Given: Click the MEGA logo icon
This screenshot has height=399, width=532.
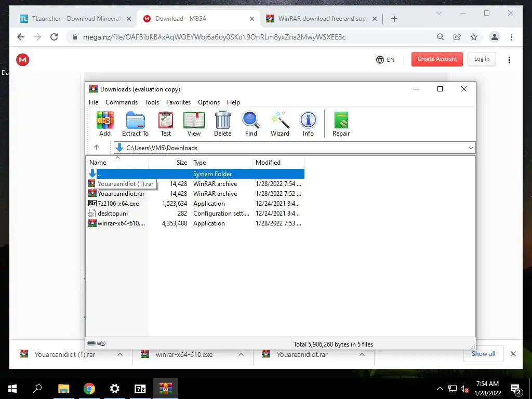Looking at the screenshot, I should pos(23,60).
